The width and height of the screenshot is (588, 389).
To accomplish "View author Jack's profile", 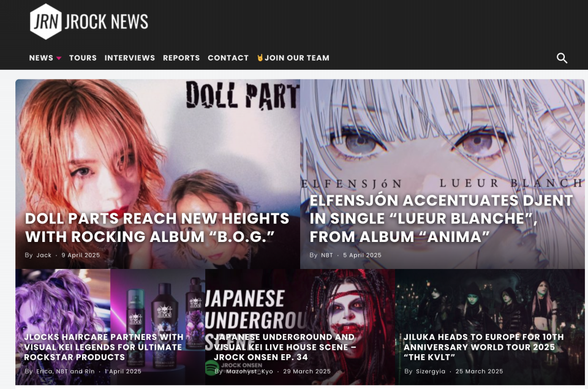I will coord(44,255).
